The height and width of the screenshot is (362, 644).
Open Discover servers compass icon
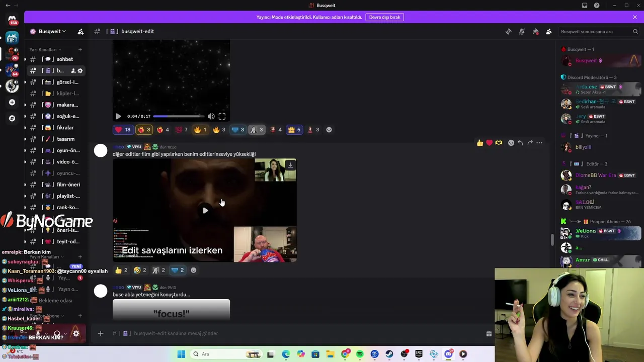coord(12,119)
